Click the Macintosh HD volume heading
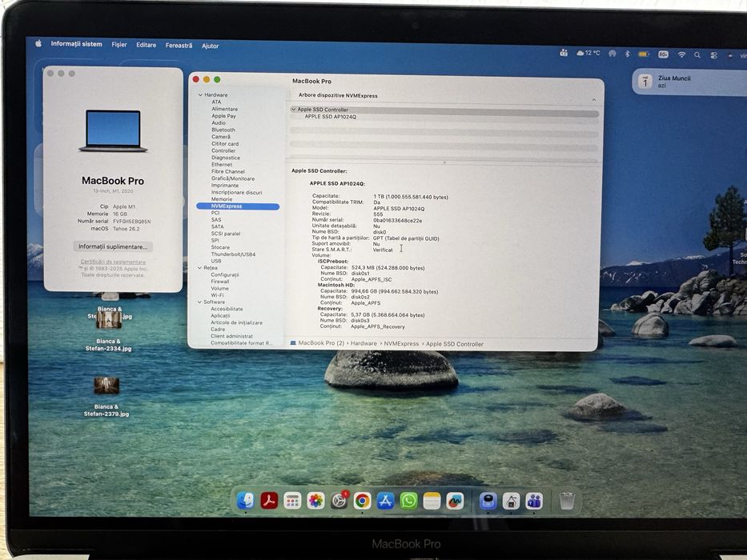 (335, 285)
